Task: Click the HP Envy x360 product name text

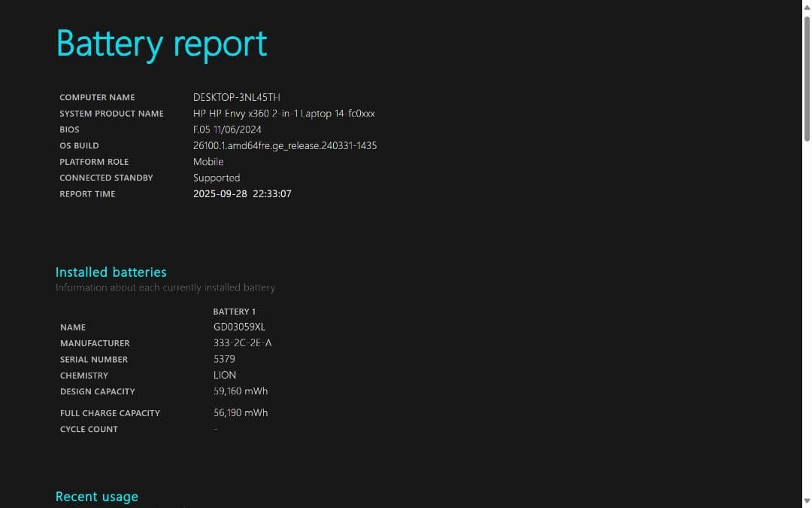Action: click(x=284, y=114)
